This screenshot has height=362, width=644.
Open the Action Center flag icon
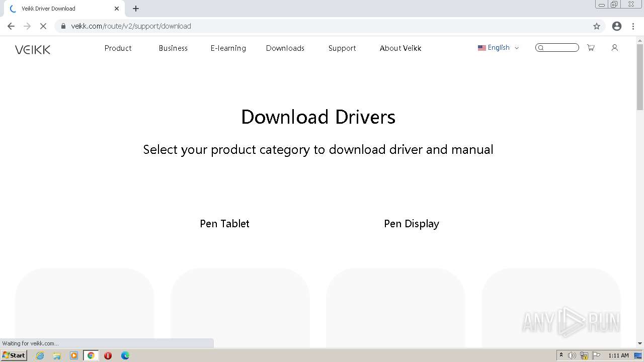pyautogui.click(x=596, y=355)
